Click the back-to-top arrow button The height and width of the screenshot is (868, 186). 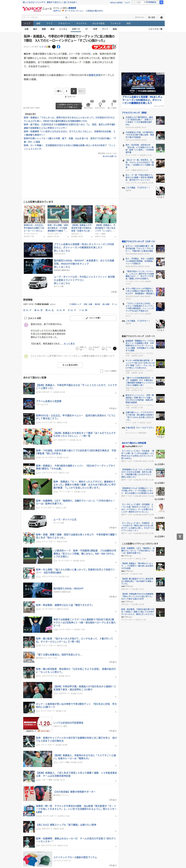[x=180, y=536]
